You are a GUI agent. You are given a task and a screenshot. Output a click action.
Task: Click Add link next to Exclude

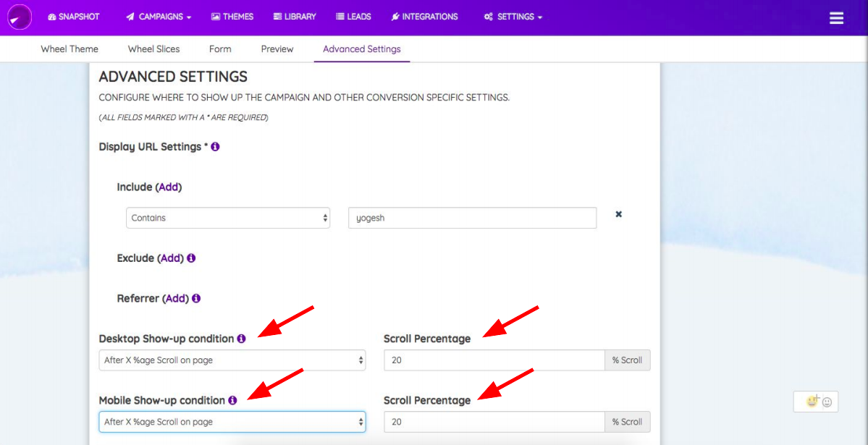[171, 258]
